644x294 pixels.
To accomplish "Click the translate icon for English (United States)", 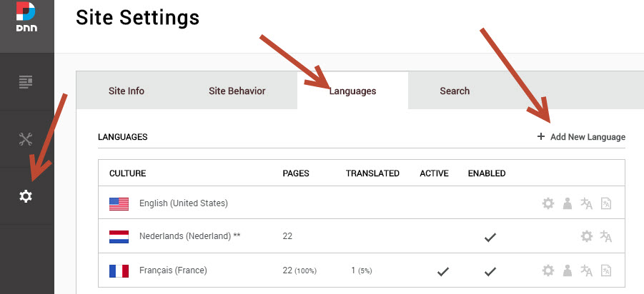I will click(586, 203).
